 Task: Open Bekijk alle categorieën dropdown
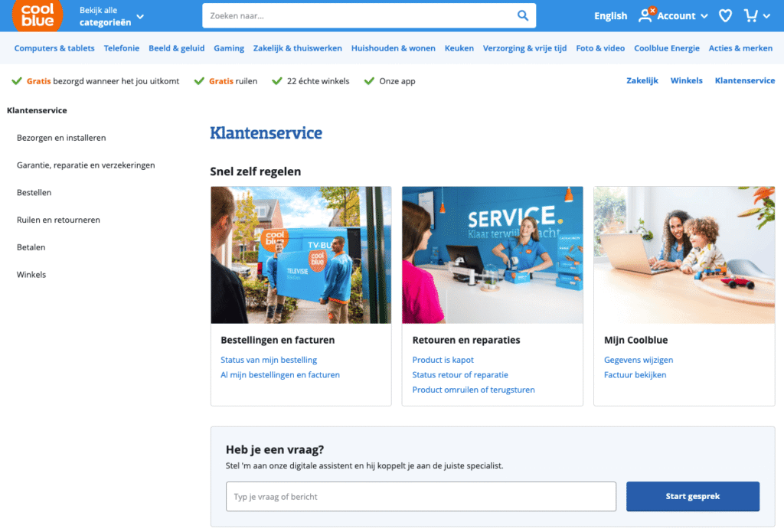(x=111, y=16)
